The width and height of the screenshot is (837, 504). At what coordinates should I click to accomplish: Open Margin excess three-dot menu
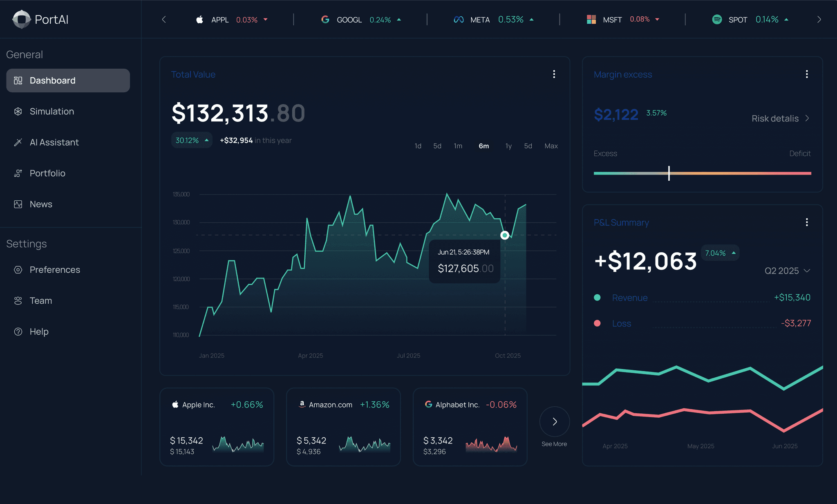tap(806, 74)
